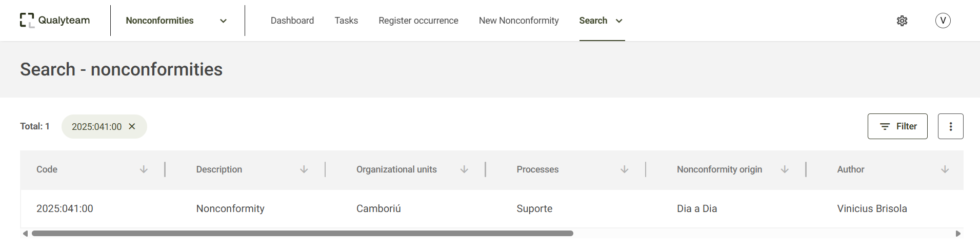
Task: Expand the Search menu chevron
Action: tap(619, 21)
